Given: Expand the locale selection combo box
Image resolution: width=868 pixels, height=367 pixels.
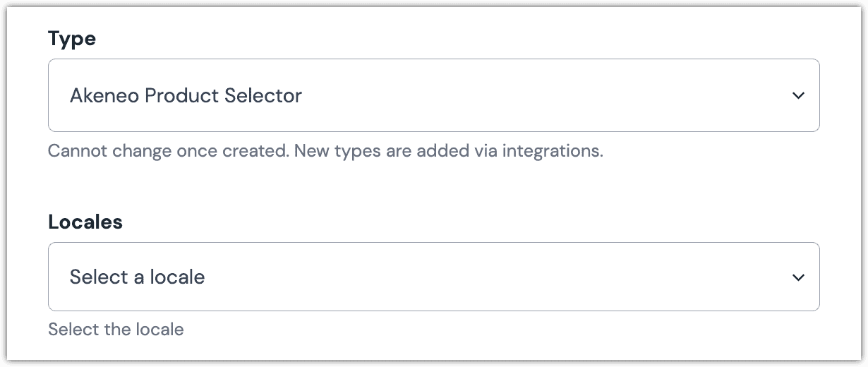Looking at the screenshot, I should point(433,277).
